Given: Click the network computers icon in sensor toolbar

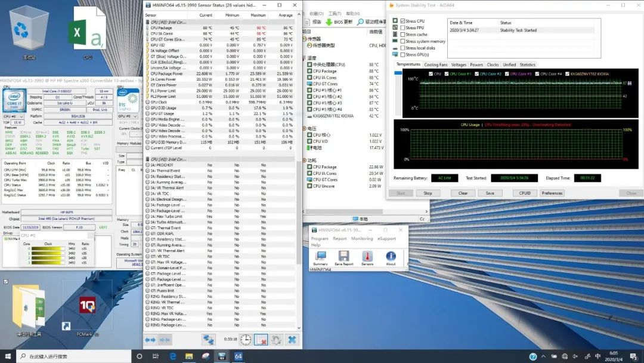Looking at the screenshot, I should [209, 340].
